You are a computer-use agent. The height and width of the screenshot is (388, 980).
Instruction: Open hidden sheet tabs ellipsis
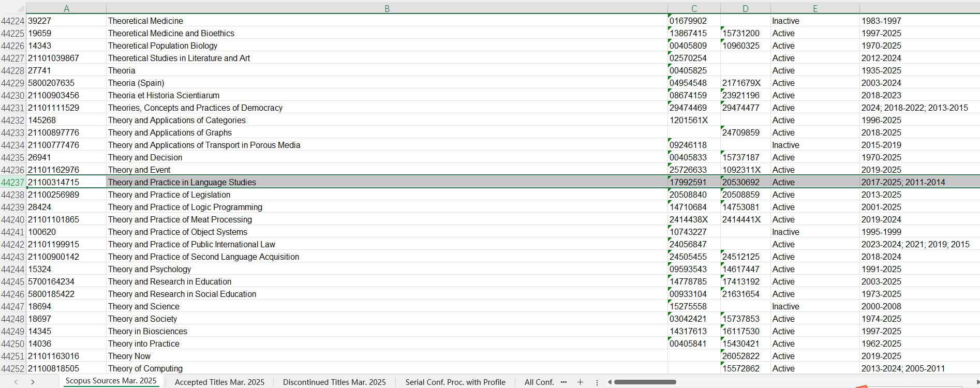tap(563, 382)
